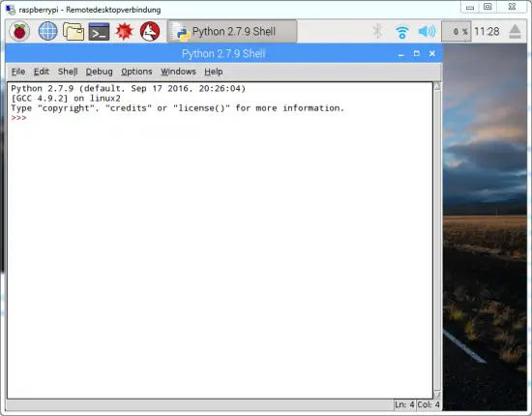Screen dimensions: 532x416
Task: Expand the Windows menu
Action: 178,72
